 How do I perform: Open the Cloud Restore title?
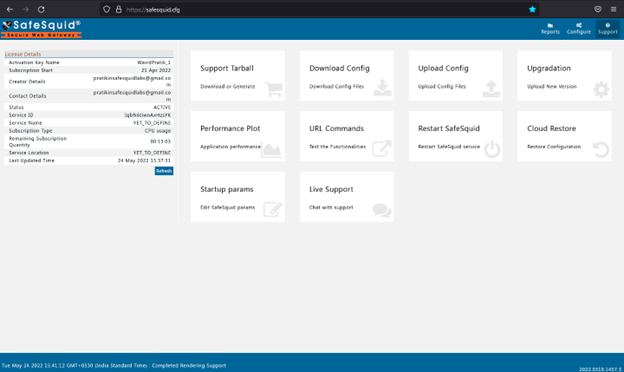pos(551,129)
